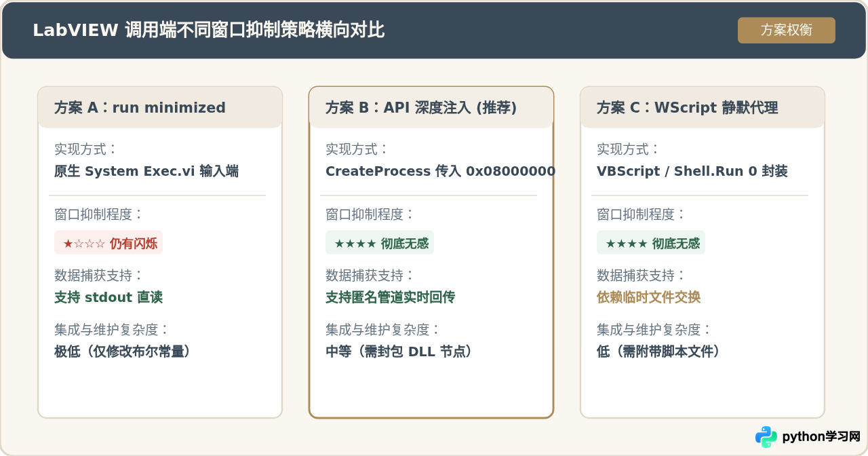The width and height of the screenshot is (868, 456).
Task: Click 数据捕获支持 label in 方案 C card
Action: [642, 275]
